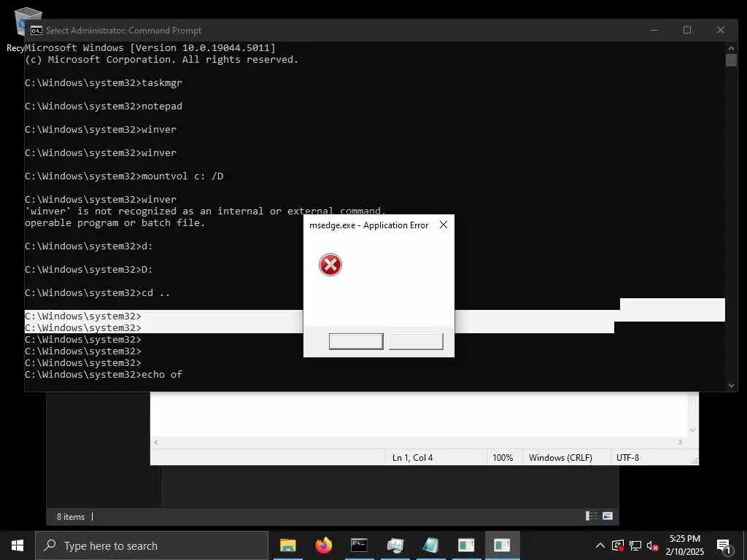Image resolution: width=747 pixels, height=560 pixels.
Task: Close the Command Prompt window
Action: coord(720,30)
